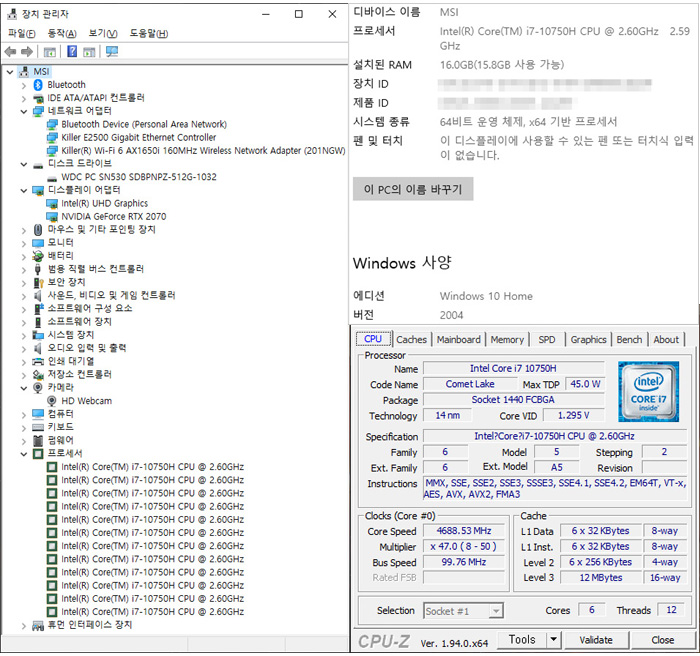Select the 오디오 입력 및 출력 row
The width and height of the screenshot is (700, 656).
click(x=79, y=348)
